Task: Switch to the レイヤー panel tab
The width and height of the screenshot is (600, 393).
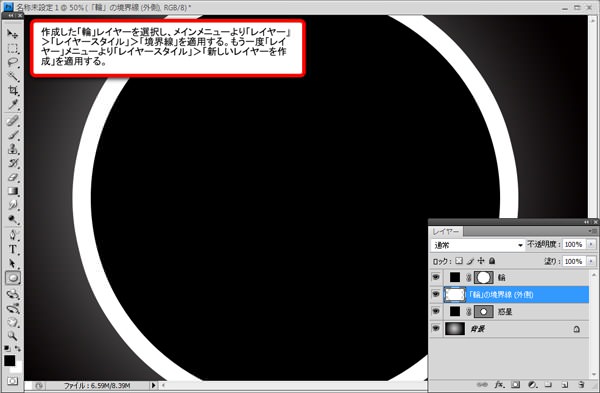Action: click(446, 232)
